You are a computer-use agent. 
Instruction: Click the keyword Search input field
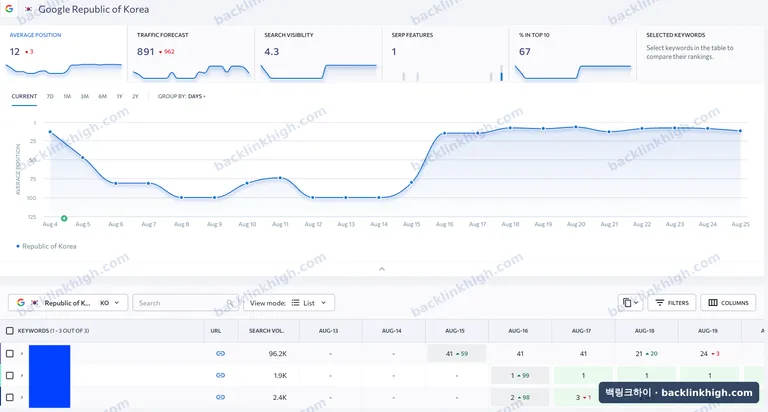(x=185, y=303)
